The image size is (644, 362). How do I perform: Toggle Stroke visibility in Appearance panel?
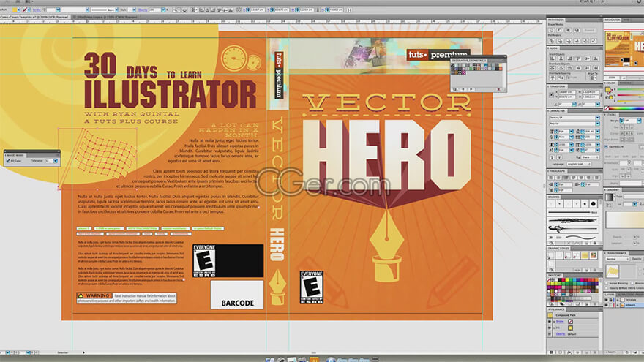click(549, 321)
